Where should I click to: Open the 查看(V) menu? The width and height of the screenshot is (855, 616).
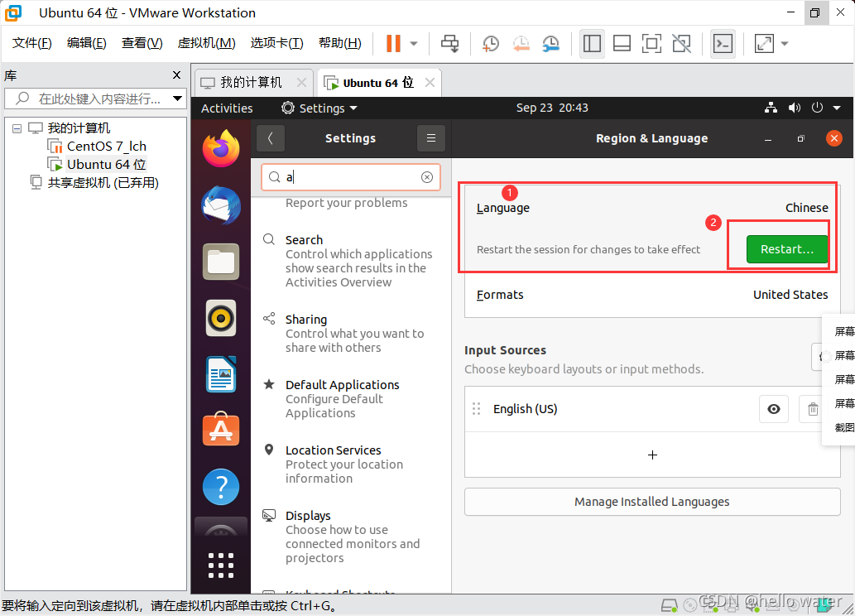(x=142, y=43)
